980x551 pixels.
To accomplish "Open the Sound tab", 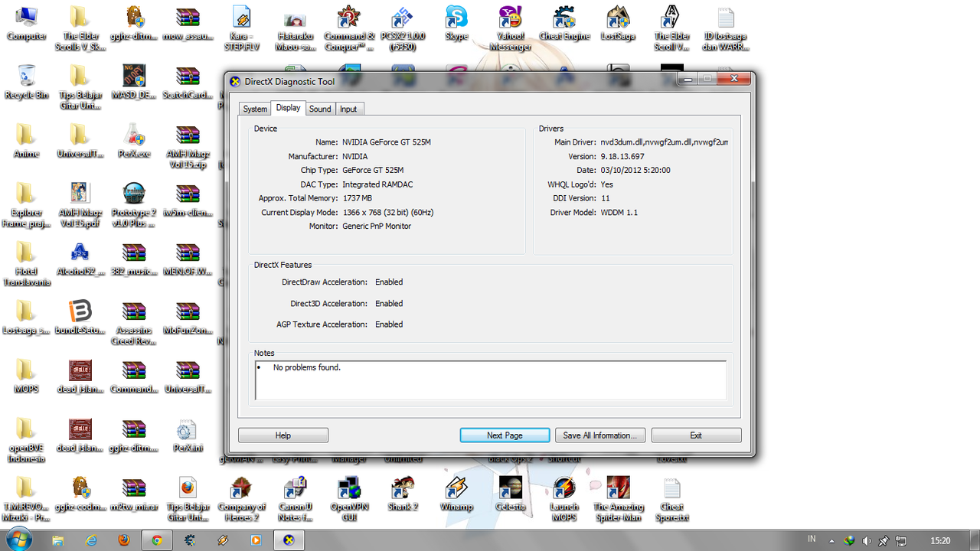I will pos(320,109).
